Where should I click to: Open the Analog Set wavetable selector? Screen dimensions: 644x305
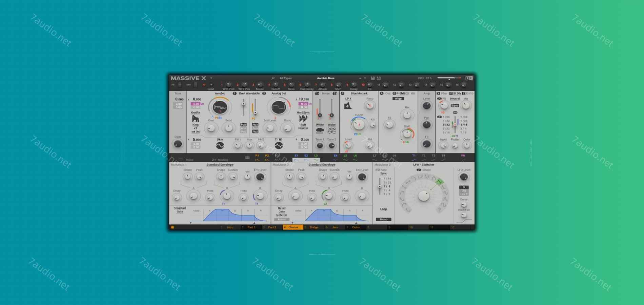[x=279, y=94]
